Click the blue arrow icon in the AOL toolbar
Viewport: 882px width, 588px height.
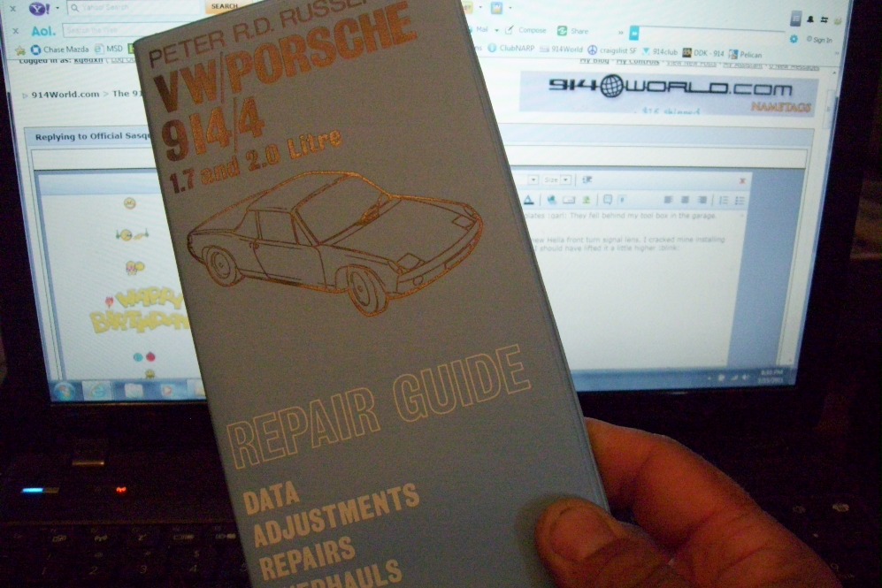tap(634, 34)
